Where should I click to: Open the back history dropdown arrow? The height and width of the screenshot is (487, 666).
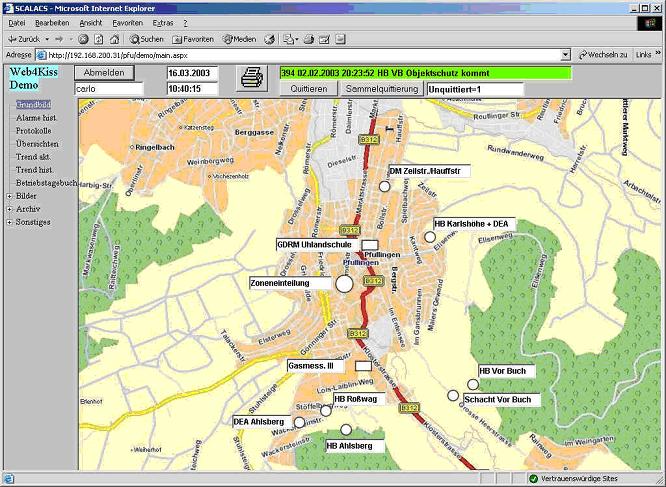click(47, 39)
